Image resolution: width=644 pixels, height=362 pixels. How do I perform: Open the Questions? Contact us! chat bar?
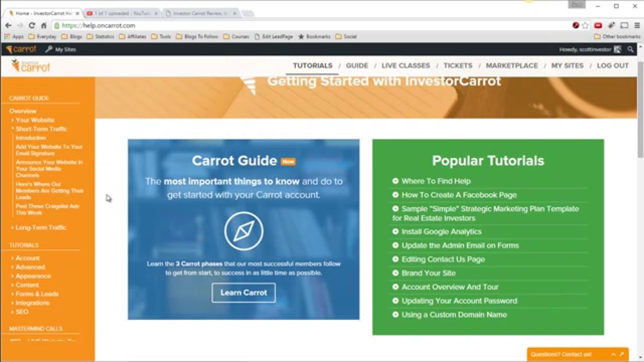pos(578,354)
